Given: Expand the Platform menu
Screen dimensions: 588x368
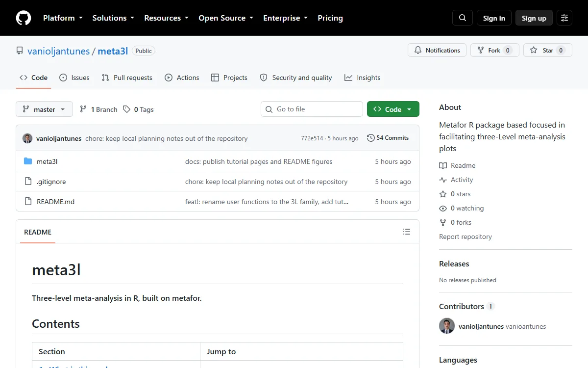Looking at the screenshot, I should coord(63,18).
